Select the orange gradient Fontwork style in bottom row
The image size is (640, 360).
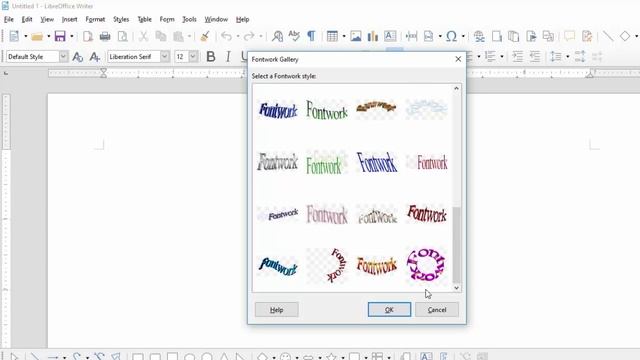point(376,265)
